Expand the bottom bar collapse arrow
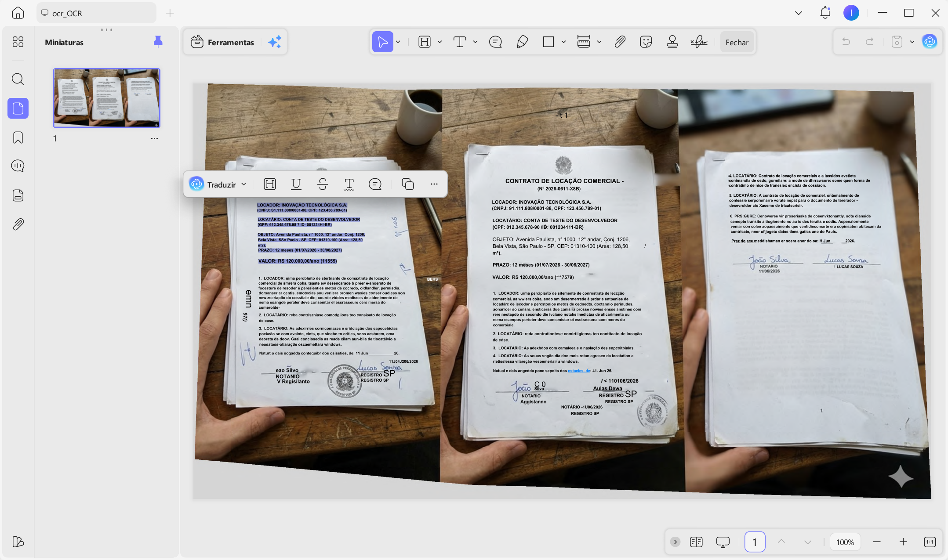The image size is (948, 560). (x=676, y=542)
